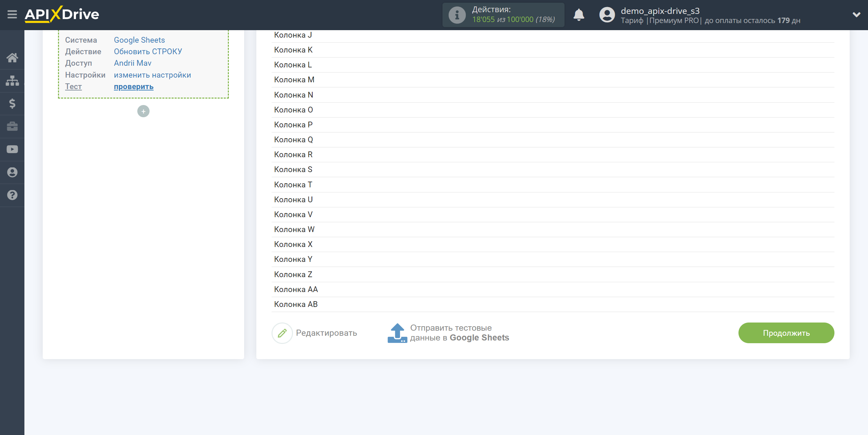Select row Колонка P

pos(553,125)
